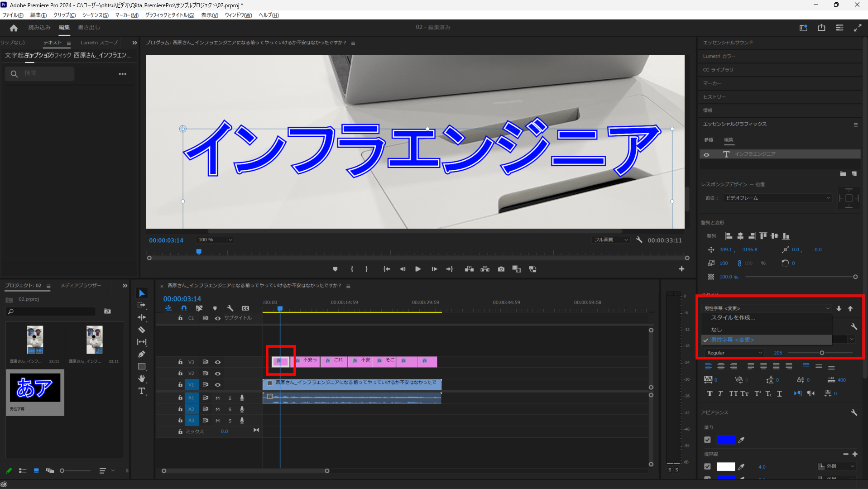Image resolution: width=868 pixels, height=489 pixels.
Task: Open the シーケンス menu
Action: pos(96,15)
